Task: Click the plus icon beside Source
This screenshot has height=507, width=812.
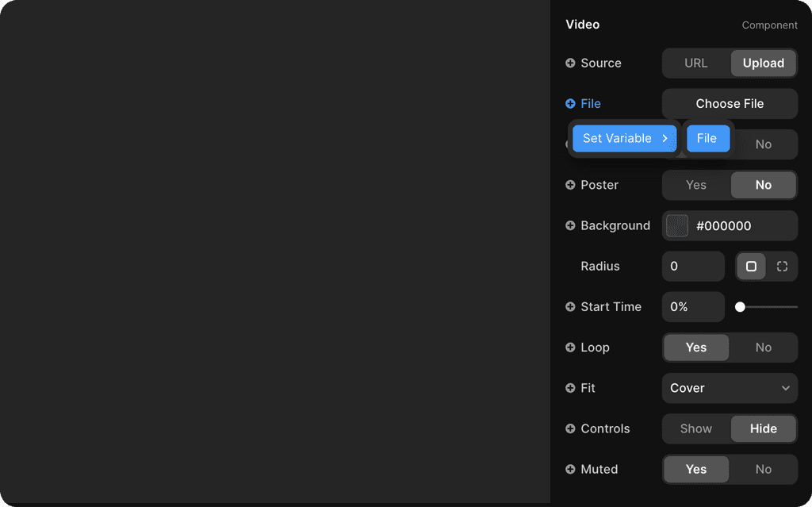Action: [x=569, y=63]
